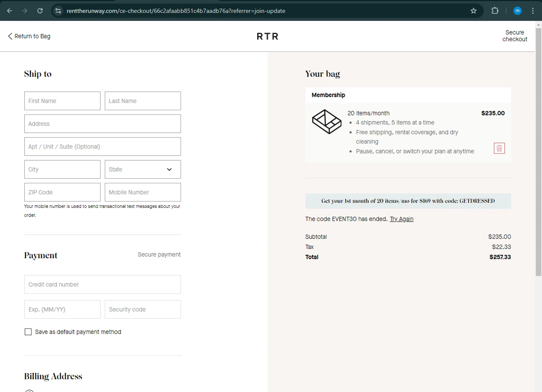Click the Membership heading in bag
Image resolution: width=542 pixels, height=392 pixels.
[x=328, y=95]
